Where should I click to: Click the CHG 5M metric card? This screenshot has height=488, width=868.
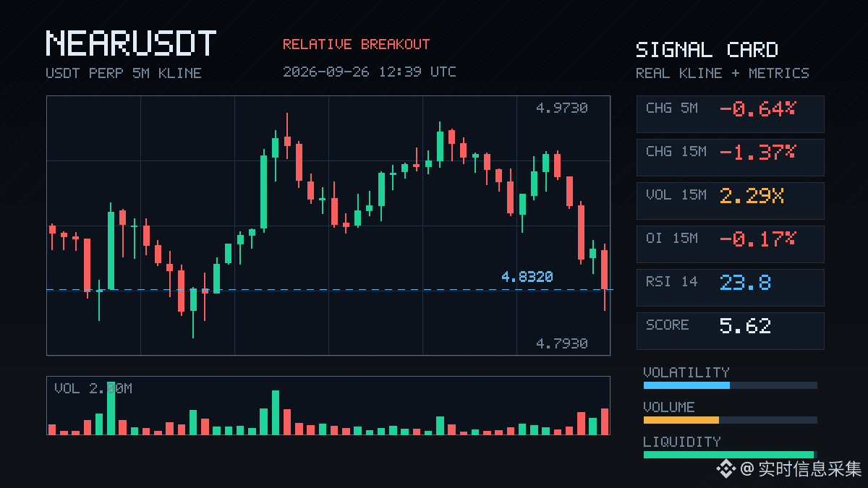pos(730,114)
